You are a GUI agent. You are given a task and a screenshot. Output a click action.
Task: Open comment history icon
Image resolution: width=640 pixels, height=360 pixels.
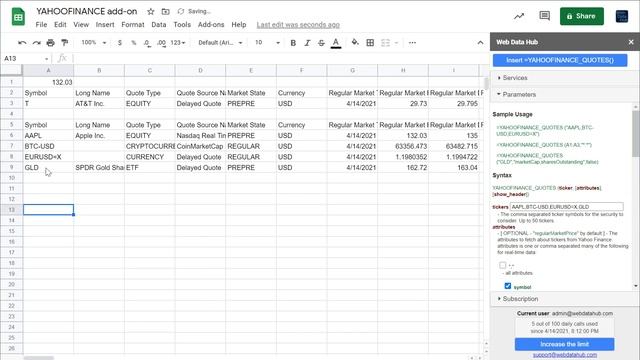544,16
